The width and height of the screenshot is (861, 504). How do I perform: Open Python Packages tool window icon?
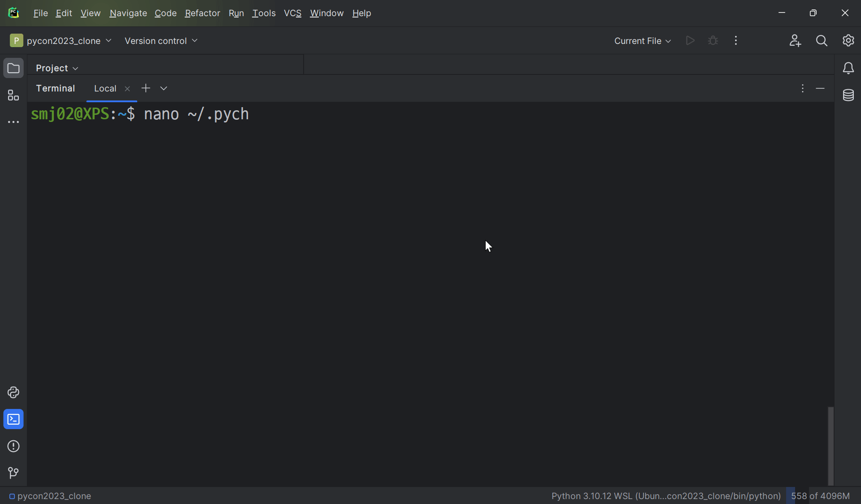[13, 392]
